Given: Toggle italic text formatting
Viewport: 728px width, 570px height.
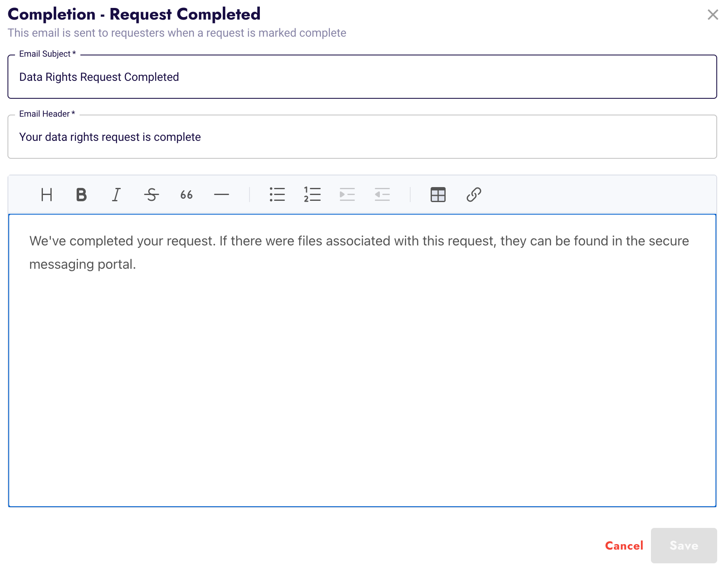Looking at the screenshot, I should click(116, 195).
